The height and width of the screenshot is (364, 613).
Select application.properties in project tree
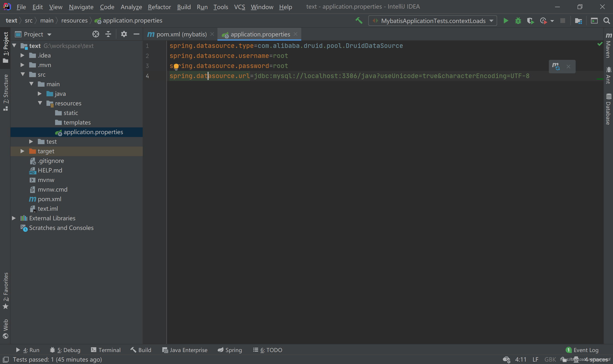pyautogui.click(x=76, y=132)
